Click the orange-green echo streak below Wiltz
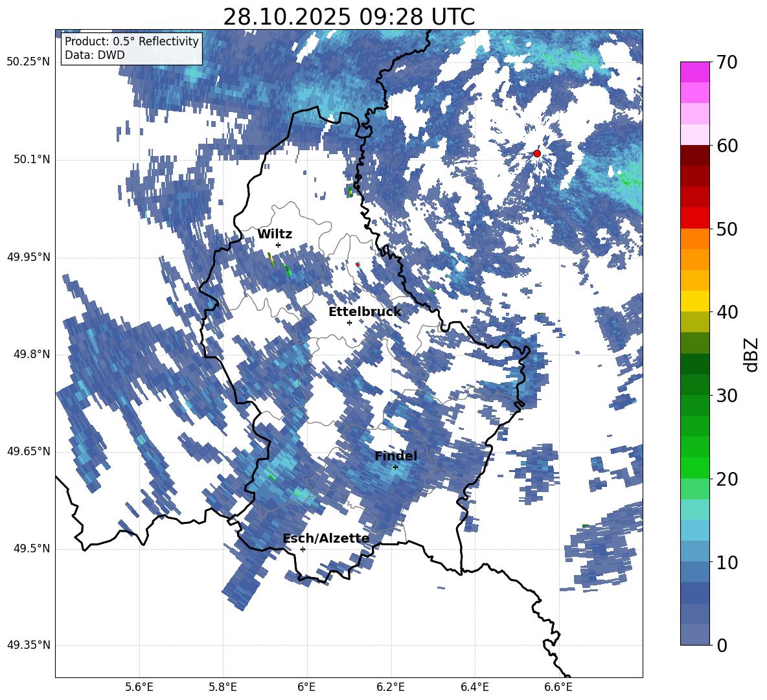Viewport: 767px width, 700px height. (271, 260)
